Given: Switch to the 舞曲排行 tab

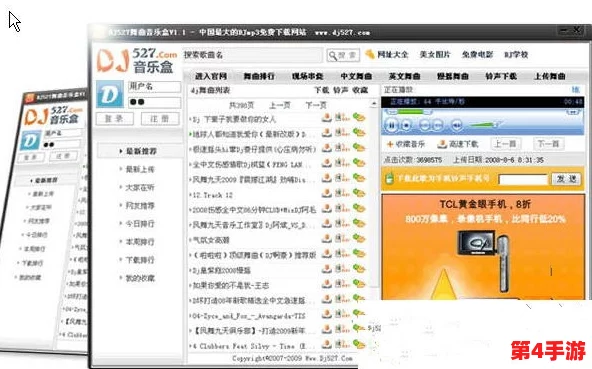Looking at the screenshot, I should pyautogui.click(x=259, y=76).
